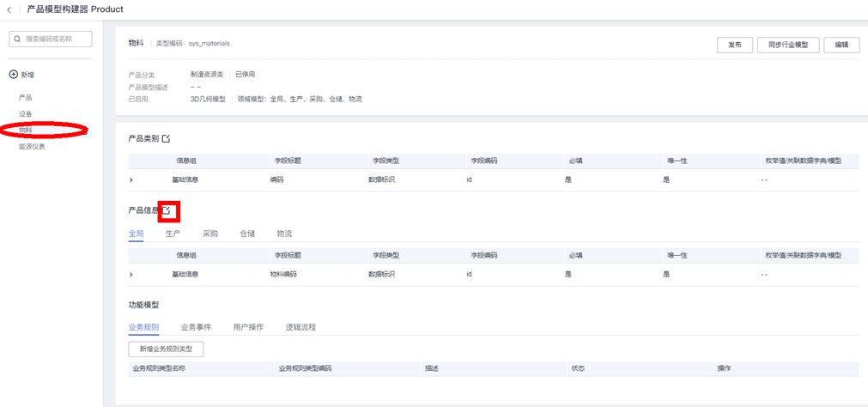Expand the 基础信息 row under 产品类别
Screen dimensions: 868x407
point(131,180)
